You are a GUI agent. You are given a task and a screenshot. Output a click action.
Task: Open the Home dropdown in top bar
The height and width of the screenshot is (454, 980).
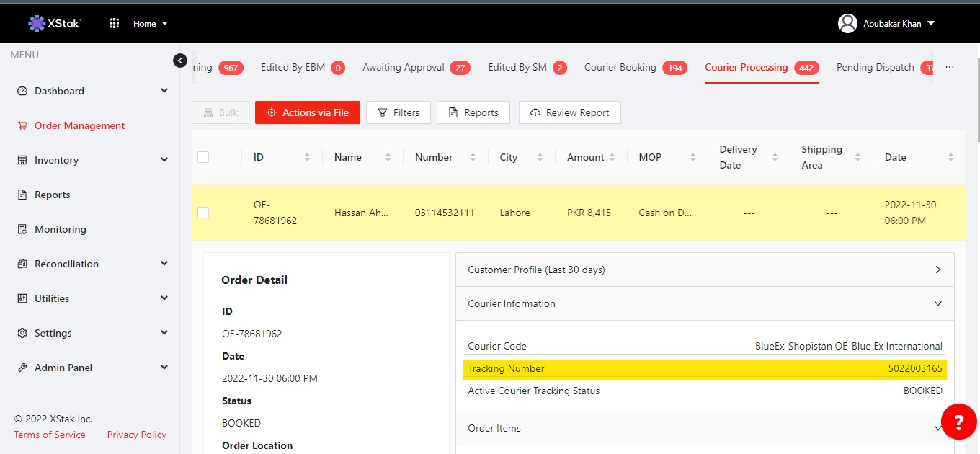coord(150,23)
